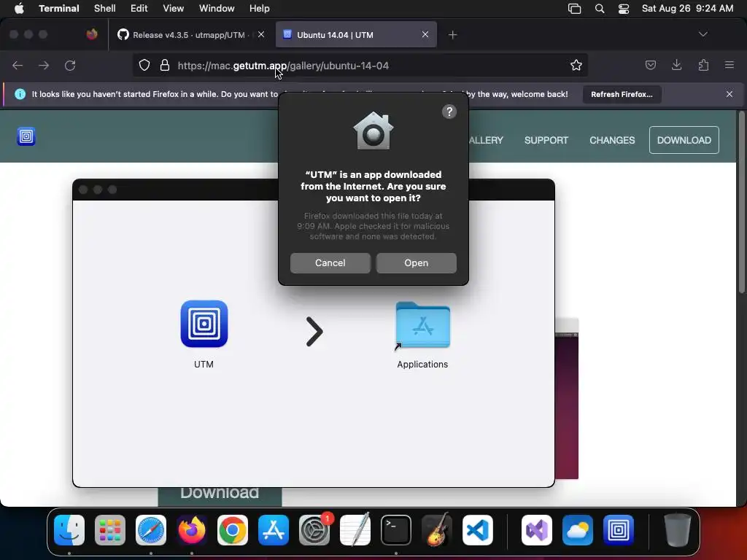Click the green Download button on page

pos(220,496)
